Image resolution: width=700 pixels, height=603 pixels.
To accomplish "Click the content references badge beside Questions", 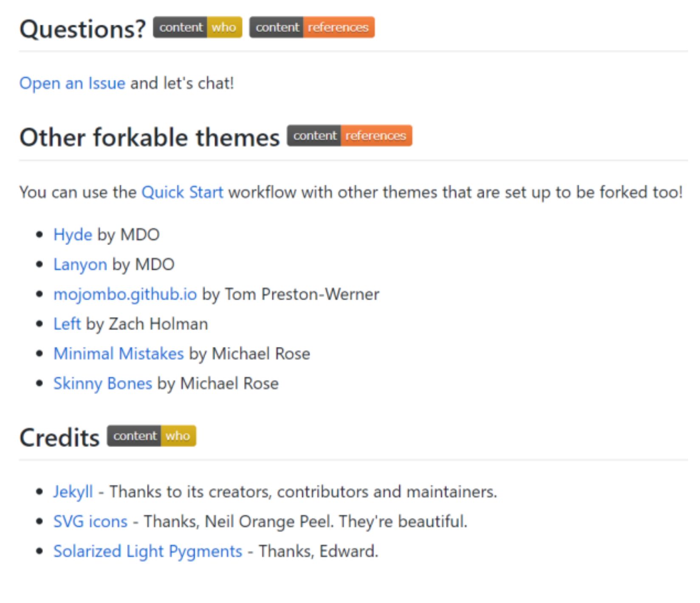I will (312, 27).
